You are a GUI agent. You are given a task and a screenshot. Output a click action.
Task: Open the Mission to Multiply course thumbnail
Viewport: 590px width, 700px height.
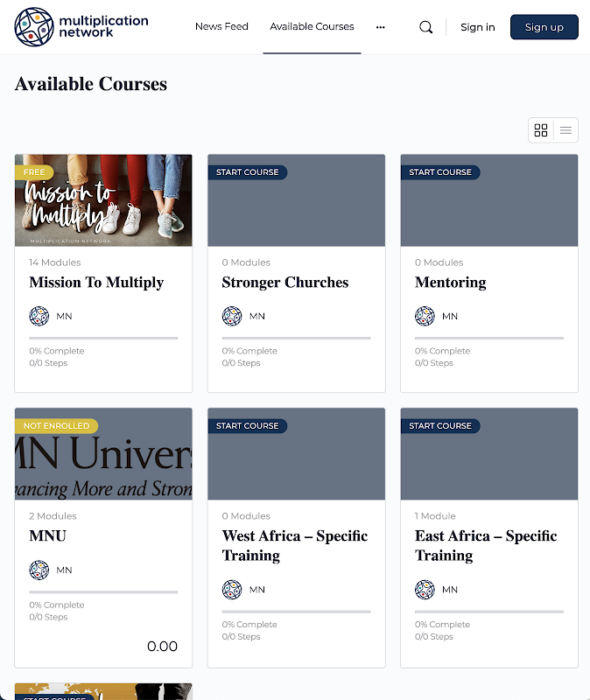pos(103,200)
